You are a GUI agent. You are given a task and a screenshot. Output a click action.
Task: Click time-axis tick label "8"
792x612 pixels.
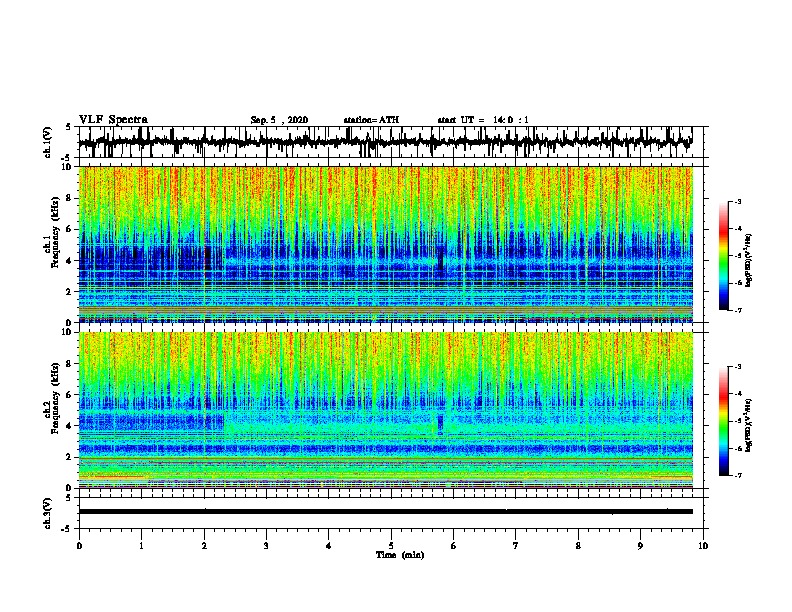click(578, 545)
